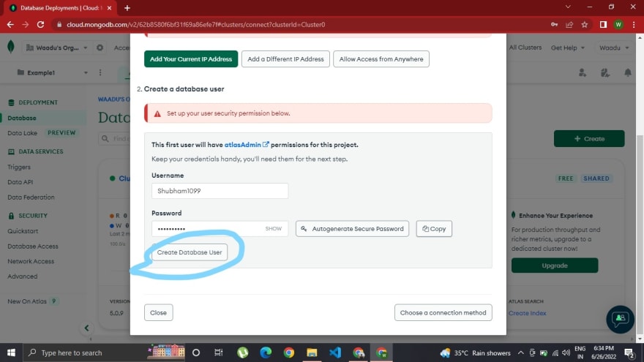Click All Clusters link
Screen dimensions: 644x362
pos(525,48)
